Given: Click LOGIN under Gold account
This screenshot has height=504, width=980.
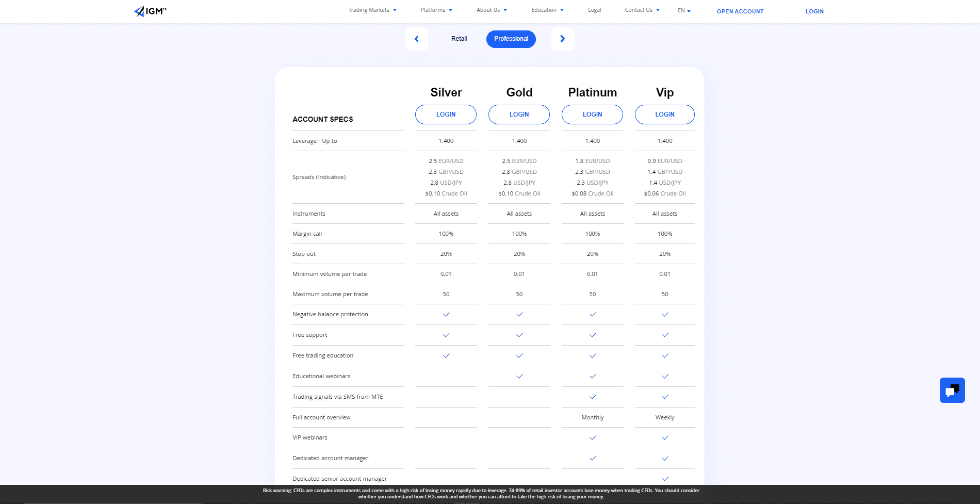Looking at the screenshot, I should (x=519, y=115).
